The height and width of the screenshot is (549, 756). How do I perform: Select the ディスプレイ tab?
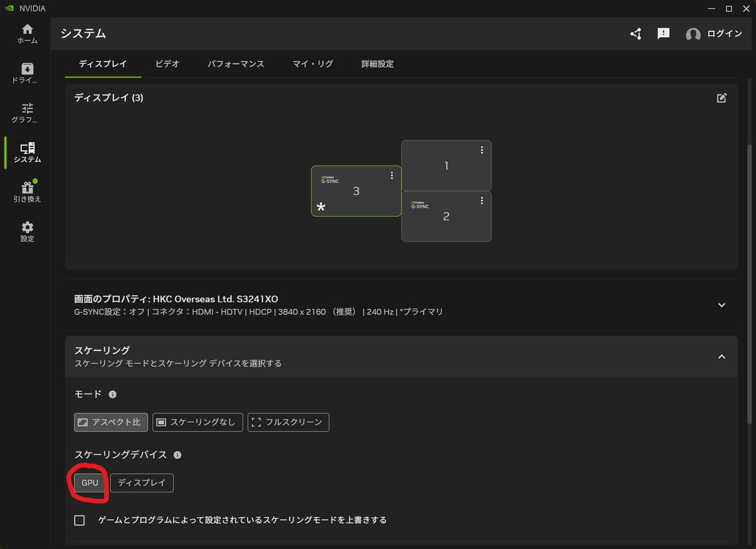103,64
